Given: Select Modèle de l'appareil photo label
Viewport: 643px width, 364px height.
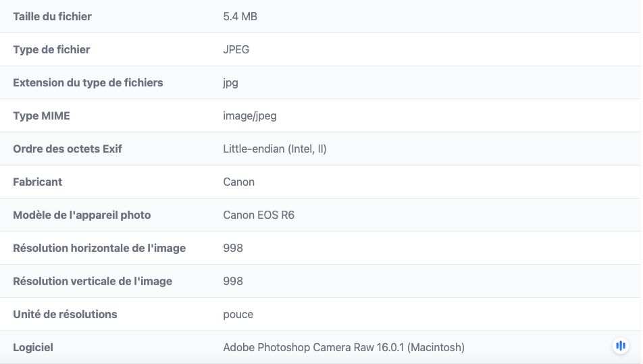Looking at the screenshot, I should (82, 215).
